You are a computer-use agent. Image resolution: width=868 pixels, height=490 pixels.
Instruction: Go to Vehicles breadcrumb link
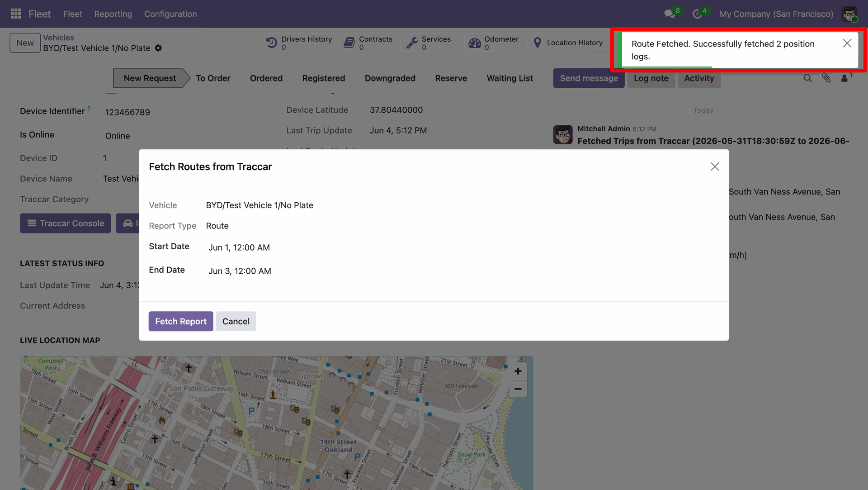pos(58,38)
